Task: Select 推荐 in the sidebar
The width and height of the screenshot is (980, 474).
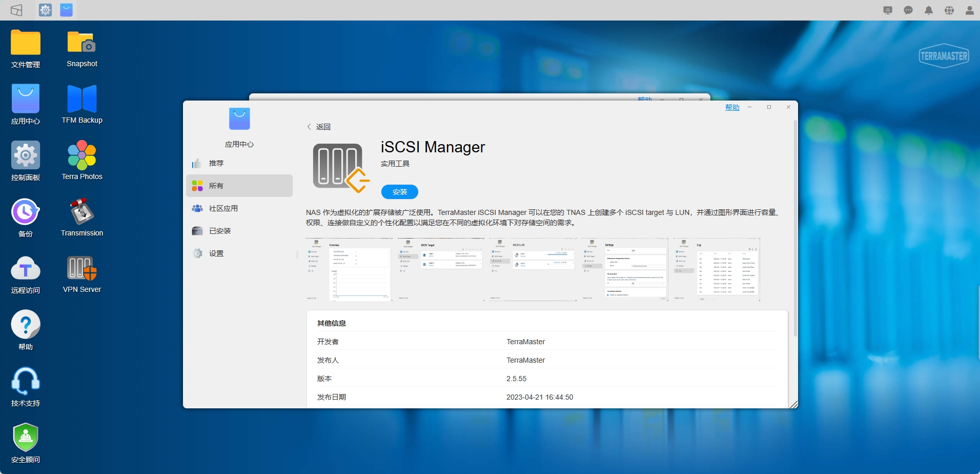Action: tap(239, 163)
